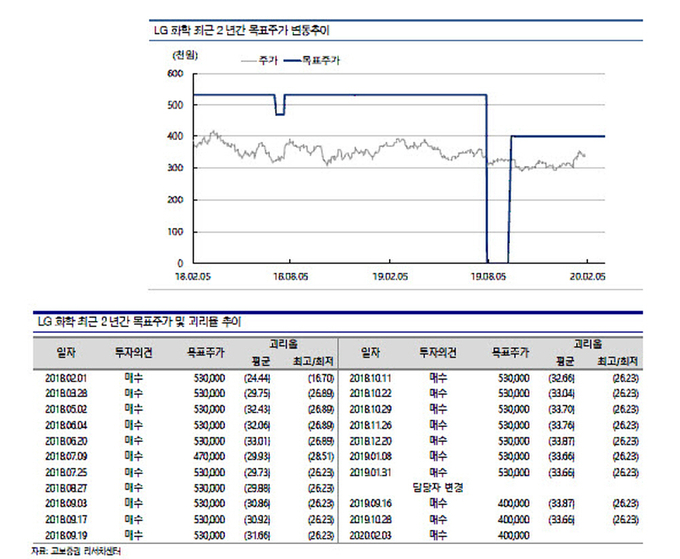Click the date cell 2019.01.08
The width and height of the screenshot is (680, 559).
[x=370, y=456]
